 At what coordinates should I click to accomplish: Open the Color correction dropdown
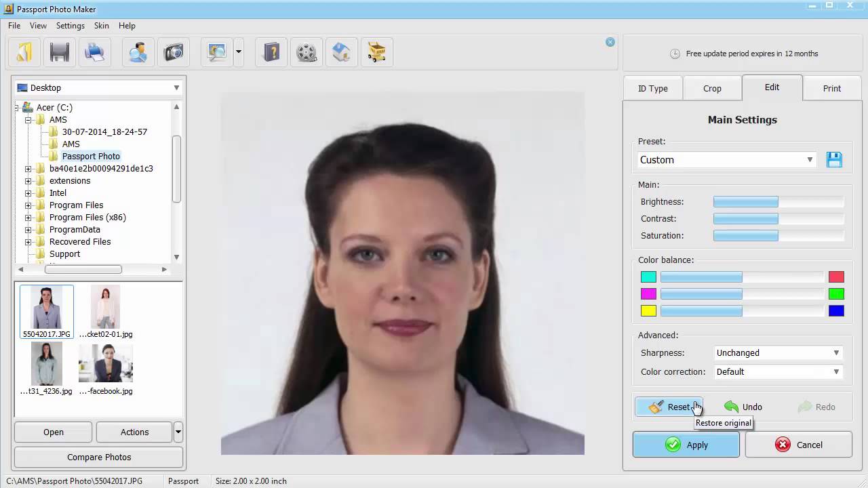tap(778, 372)
